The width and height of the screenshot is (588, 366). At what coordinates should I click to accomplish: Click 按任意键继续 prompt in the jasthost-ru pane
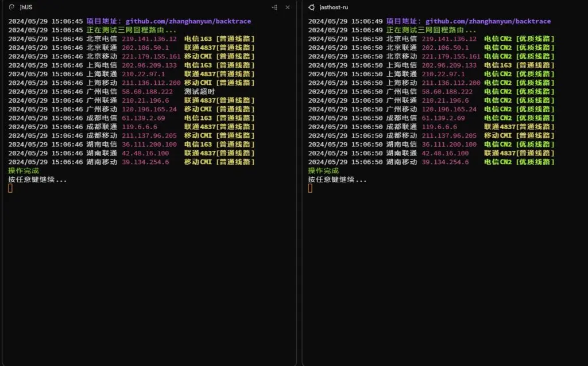click(337, 180)
